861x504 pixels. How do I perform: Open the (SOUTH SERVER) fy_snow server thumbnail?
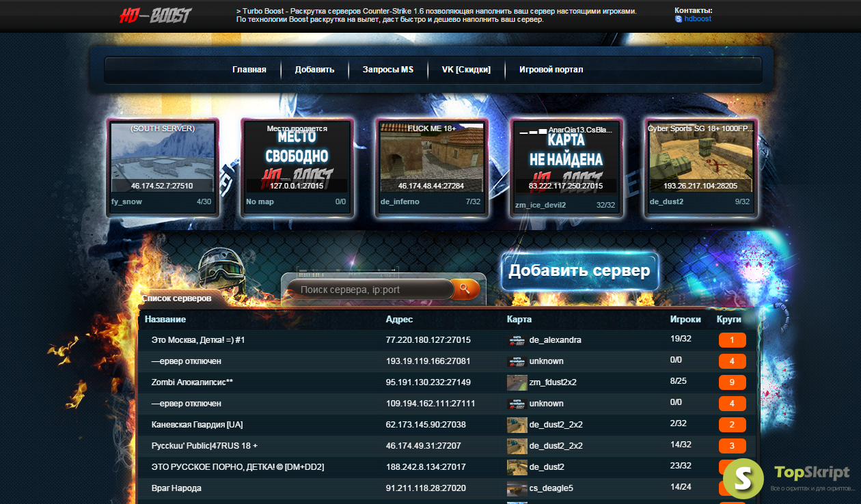click(x=163, y=158)
